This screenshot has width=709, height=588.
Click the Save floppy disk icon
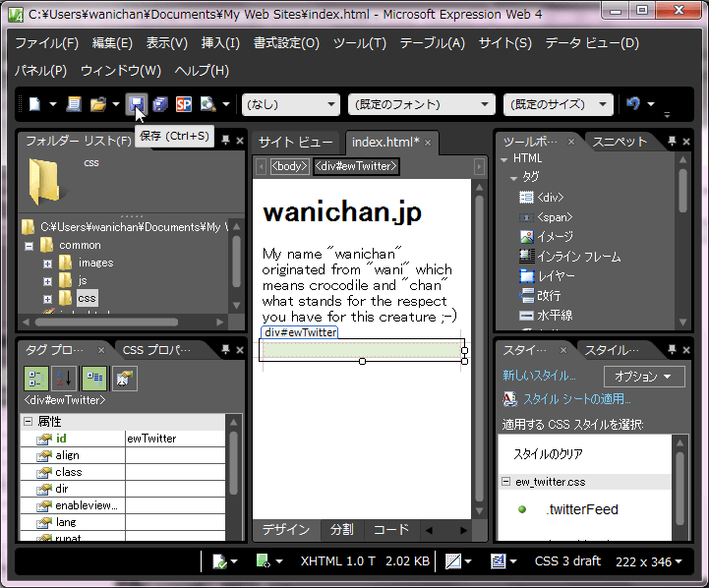pyautogui.click(x=137, y=104)
